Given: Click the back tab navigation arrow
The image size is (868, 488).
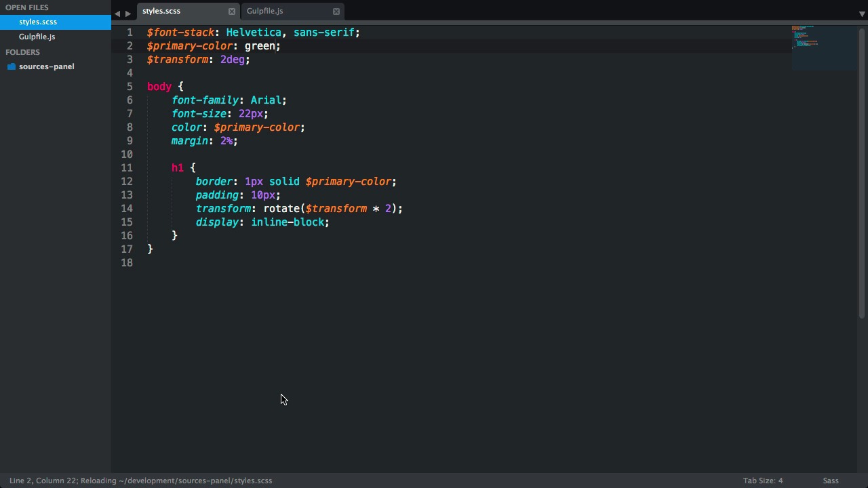Looking at the screenshot, I should pos(117,14).
